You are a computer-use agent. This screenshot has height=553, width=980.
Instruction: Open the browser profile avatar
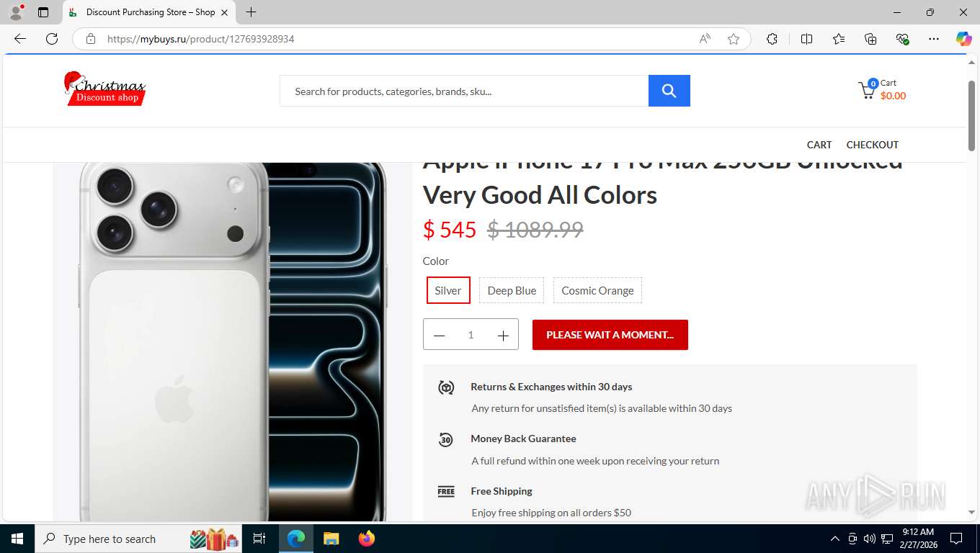[x=16, y=12]
